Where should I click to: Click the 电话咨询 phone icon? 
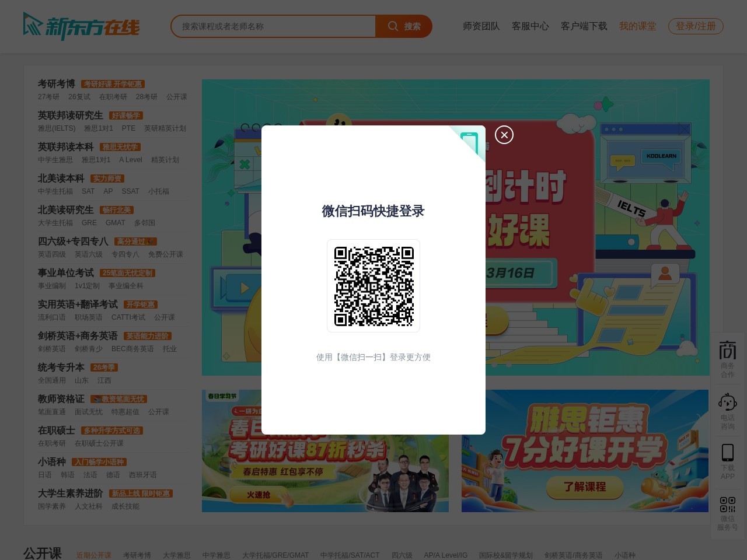[727, 402]
